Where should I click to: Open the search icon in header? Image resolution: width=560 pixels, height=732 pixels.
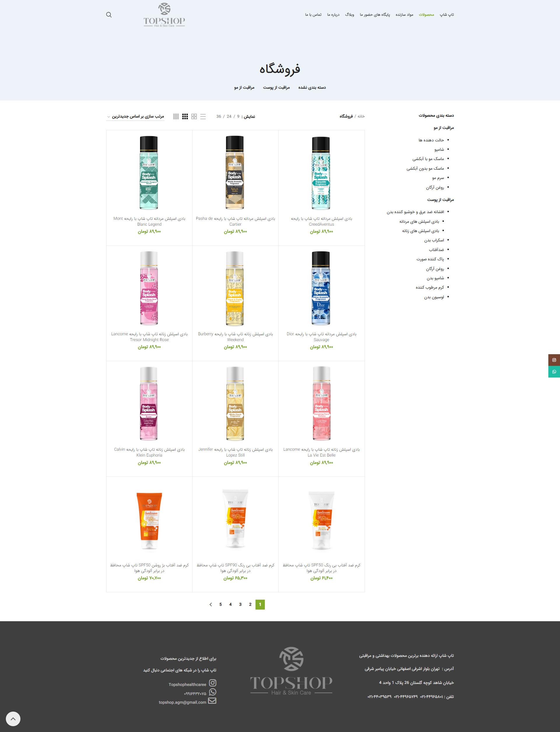(x=109, y=15)
